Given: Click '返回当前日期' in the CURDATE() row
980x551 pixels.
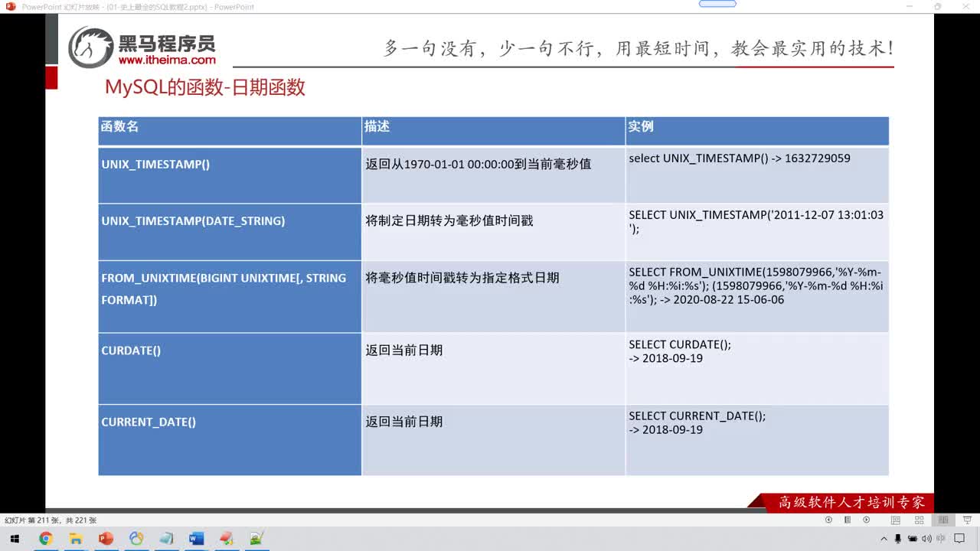Looking at the screenshot, I should tap(404, 350).
